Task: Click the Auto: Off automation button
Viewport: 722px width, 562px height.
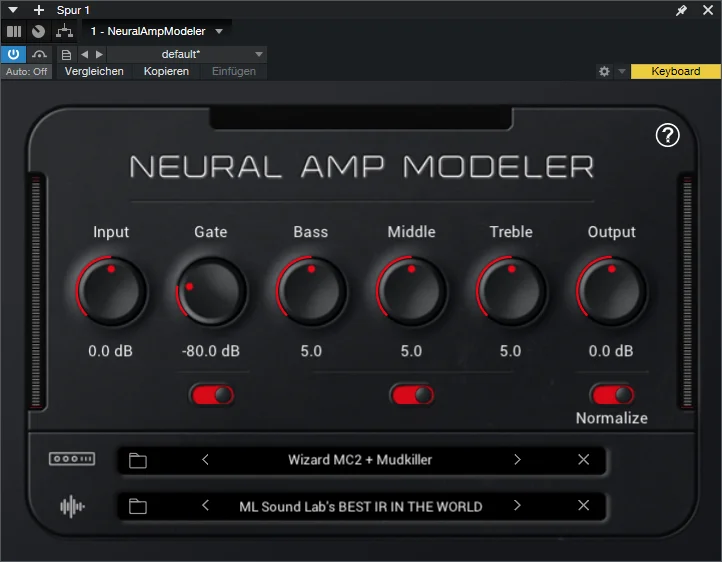Action: [x=27, y=72]
